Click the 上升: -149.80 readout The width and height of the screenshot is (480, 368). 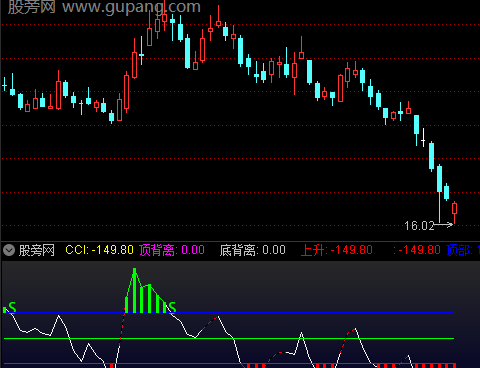coord(337,250)
